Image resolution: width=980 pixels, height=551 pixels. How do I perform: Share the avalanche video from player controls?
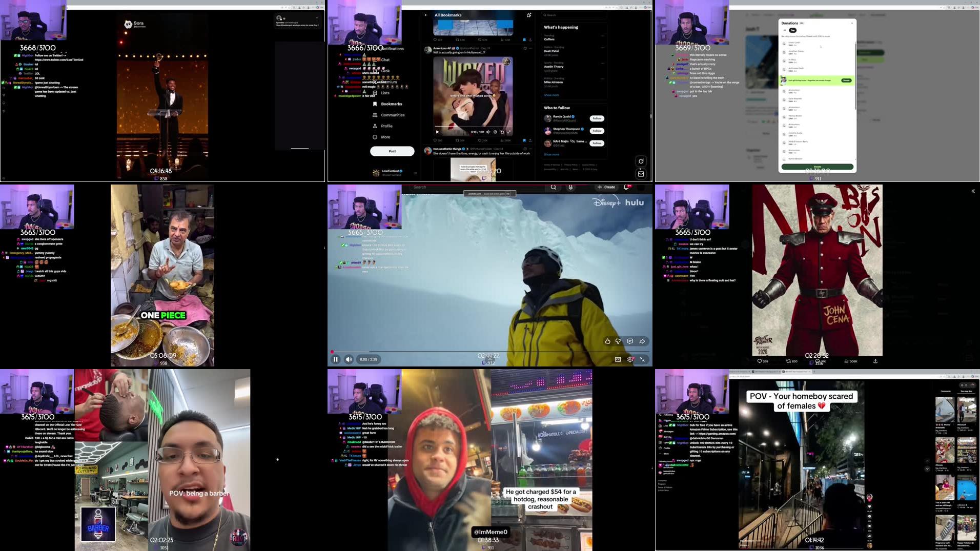642,341
